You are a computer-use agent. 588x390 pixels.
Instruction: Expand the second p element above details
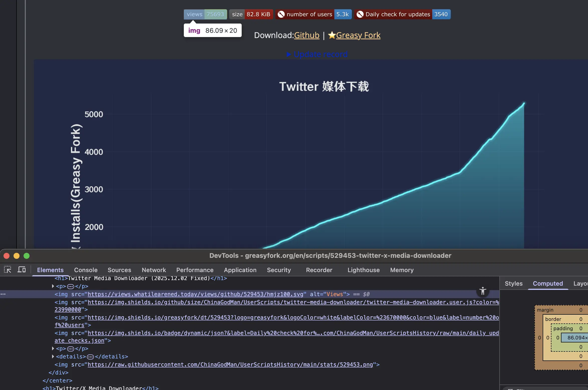click(x=53, y=348)
